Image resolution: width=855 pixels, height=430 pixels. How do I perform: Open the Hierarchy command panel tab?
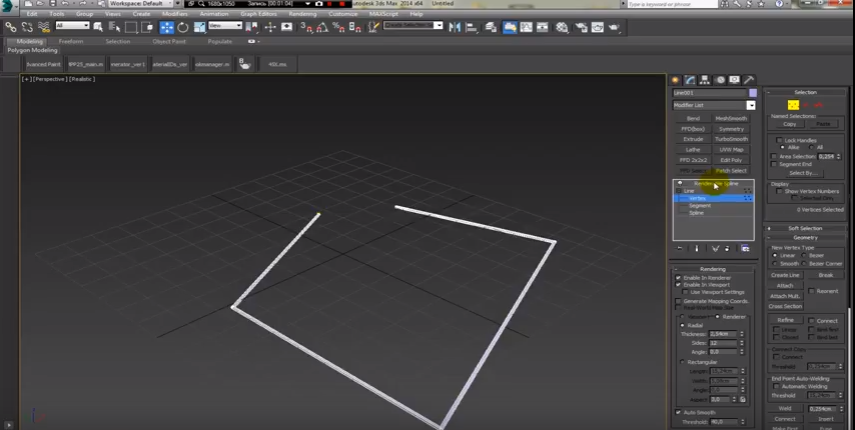(705, 80)
